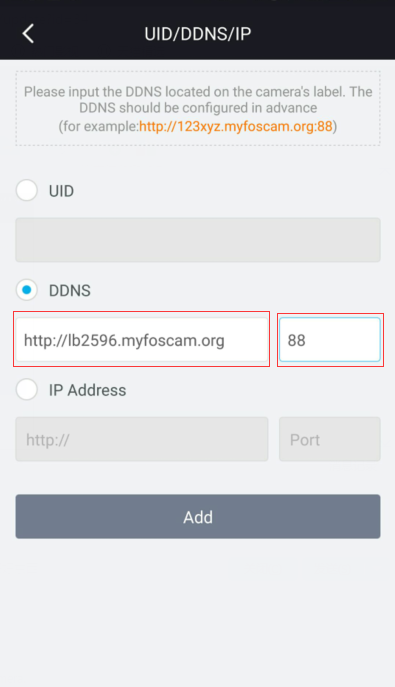Viewport: 395px width, 687px height.
Task: Click the IP Address http:// input field
Action: 141,439
